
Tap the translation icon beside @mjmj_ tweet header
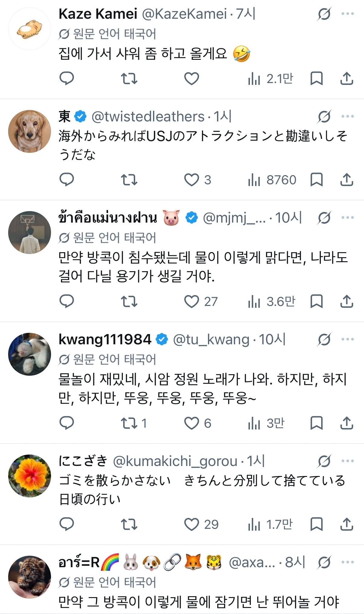(x=324, y=218)
